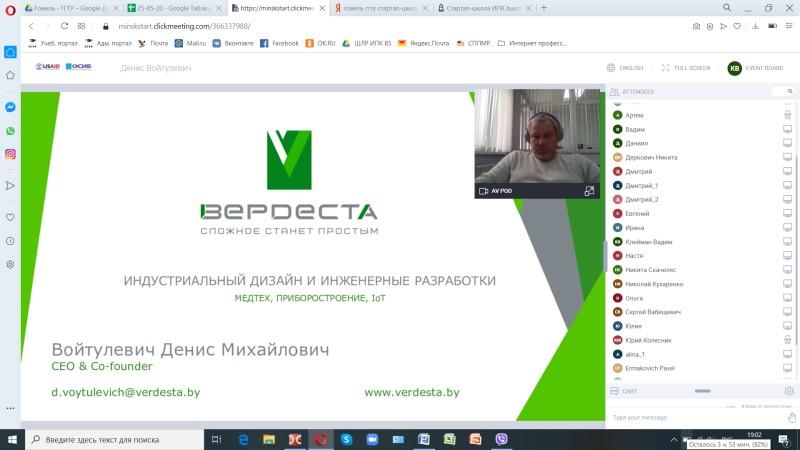Open Windows Start menu
800x450 pixels.
click(x=12, y=440)
